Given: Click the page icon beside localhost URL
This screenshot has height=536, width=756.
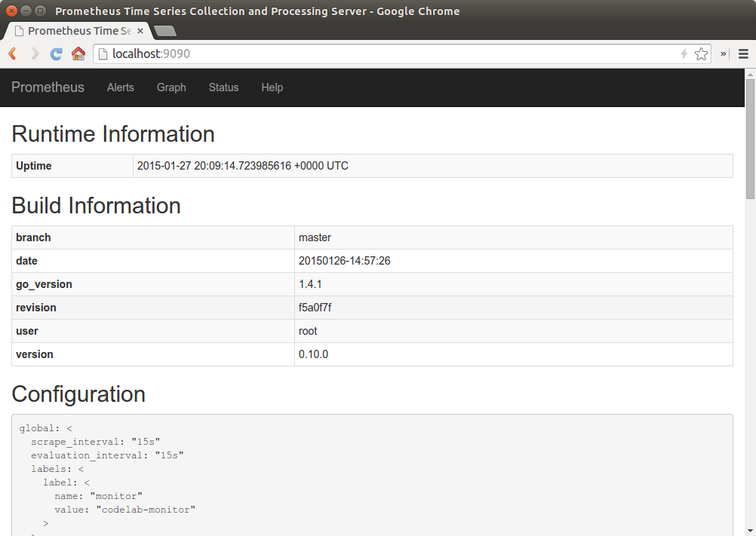Looking at the screenshot, I should pos(103,54).
